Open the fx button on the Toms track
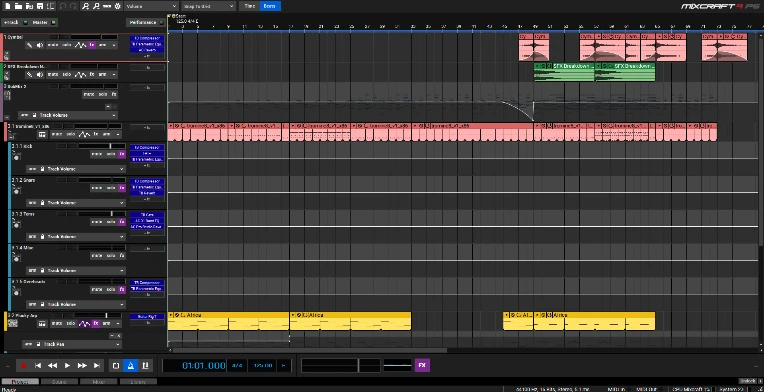764x392 pixels. tap(122, 222)
